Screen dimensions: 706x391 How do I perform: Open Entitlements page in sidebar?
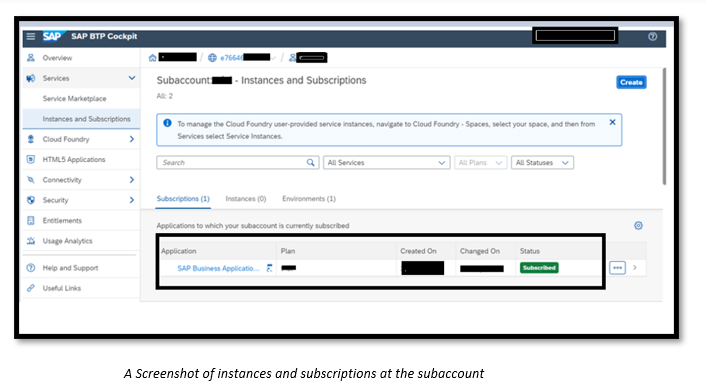coord(62,220)
